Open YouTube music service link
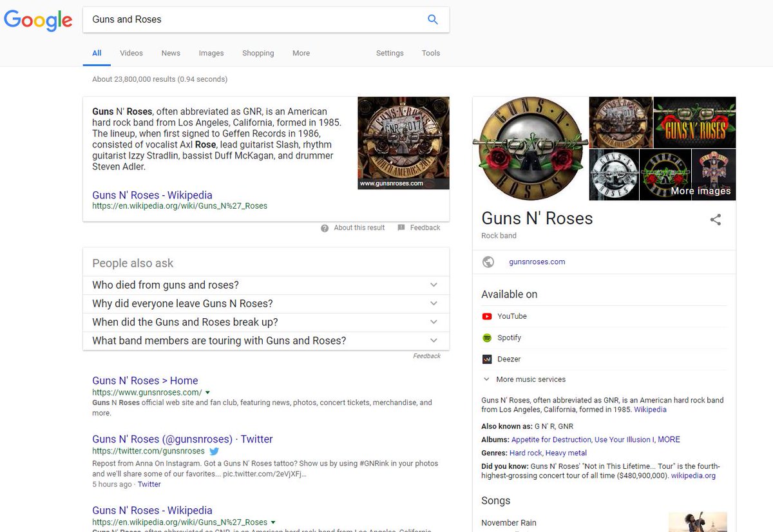This screenshot has width=773, height=532. (512, 316)
